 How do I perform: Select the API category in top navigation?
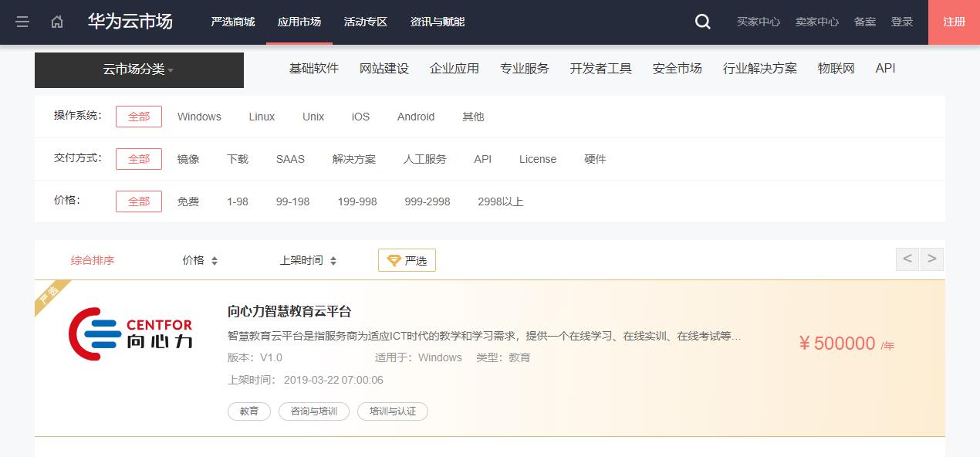coord(886,68)
